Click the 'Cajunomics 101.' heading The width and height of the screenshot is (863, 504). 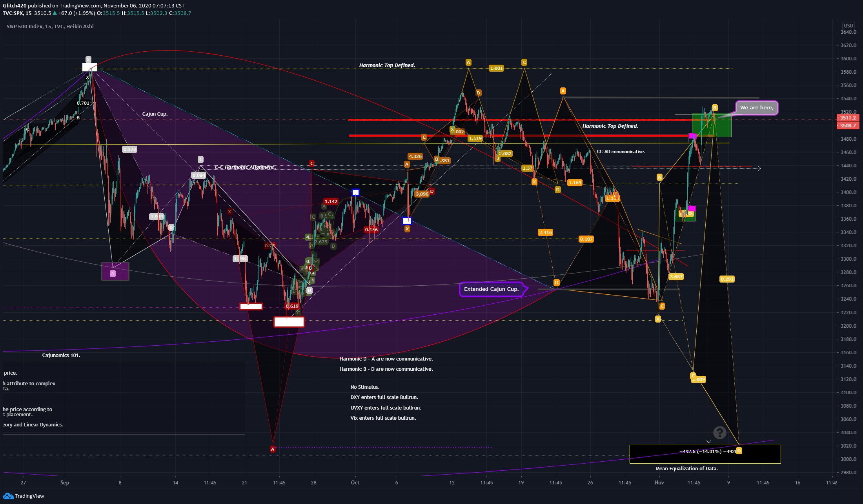point(61,355)
